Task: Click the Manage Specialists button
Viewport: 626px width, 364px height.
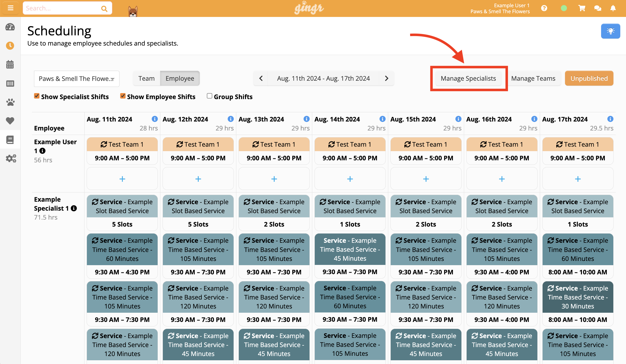Action: click(468, 78)
